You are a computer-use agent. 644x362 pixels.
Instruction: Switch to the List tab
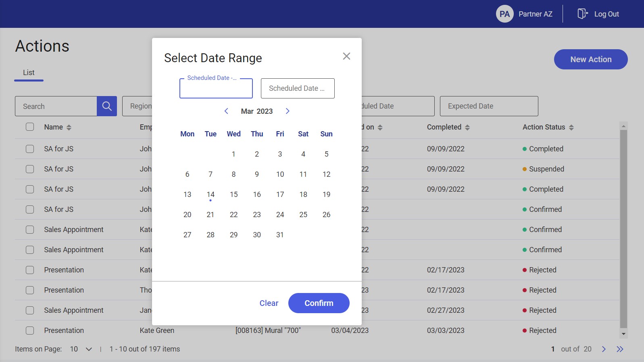[29, 73]
